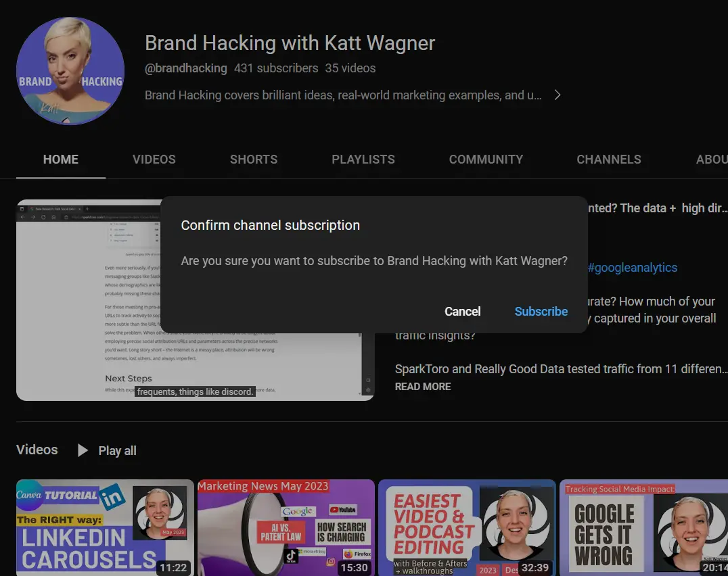
Task: Open Google Gets It Wrong video
Action: click(x=643, y=528)
